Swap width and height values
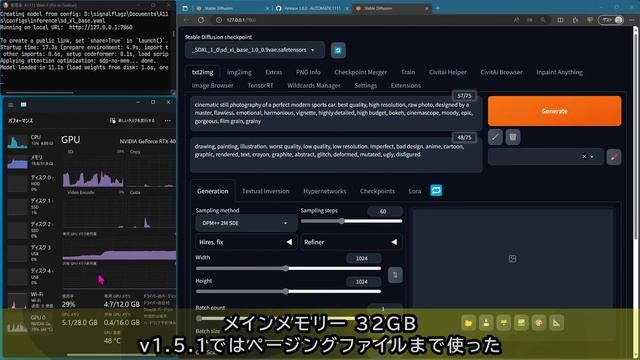This screenshot has width=640, height=360. (395, 275)
